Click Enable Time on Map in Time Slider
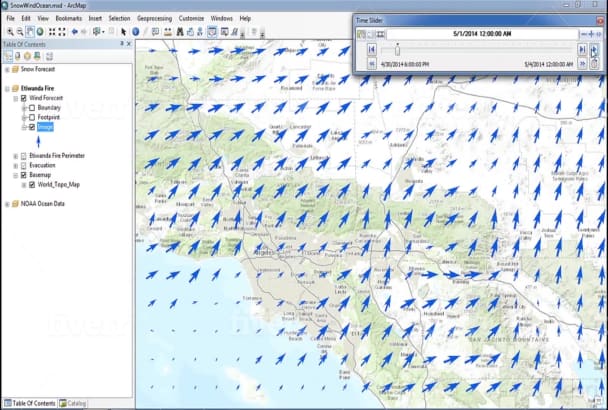Screen dimensions: 608x410 pyautogui.click(x=361, y=34)
